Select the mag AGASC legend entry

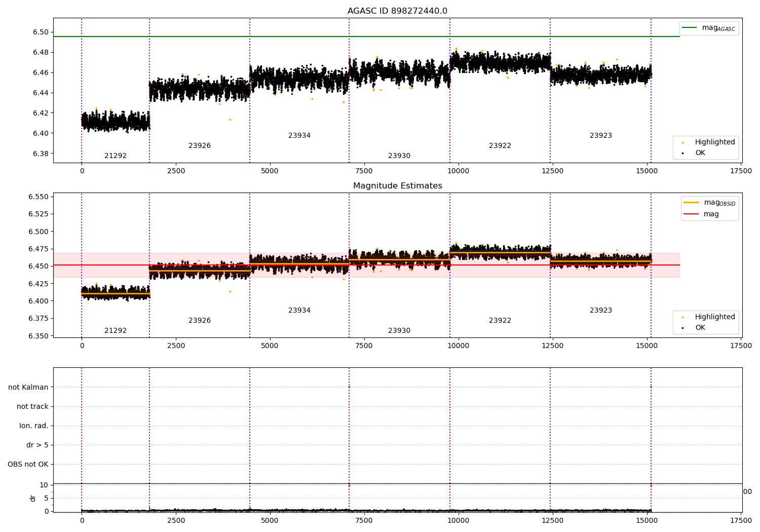click(709, 28)
